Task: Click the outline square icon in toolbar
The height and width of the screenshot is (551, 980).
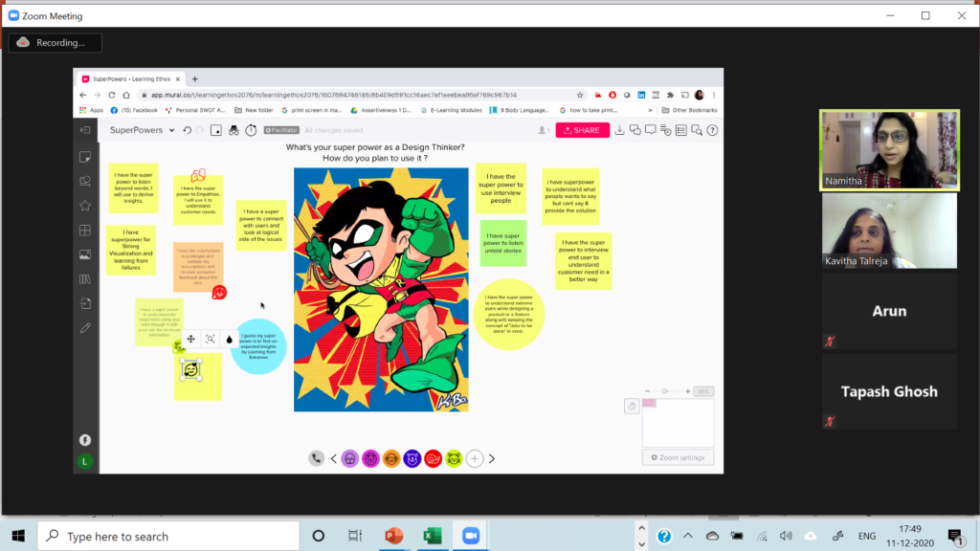Action: (215, 130)
